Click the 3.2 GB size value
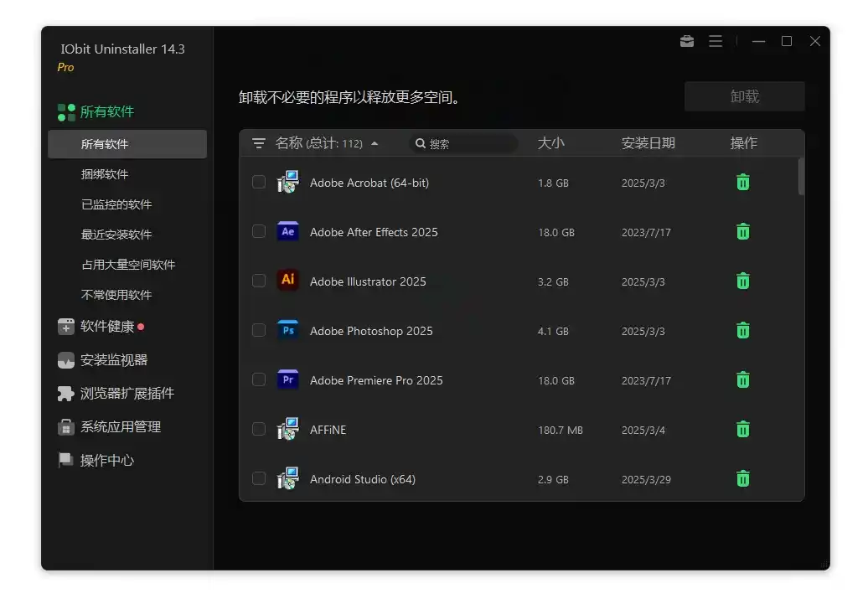 click(x=553, y=281)
